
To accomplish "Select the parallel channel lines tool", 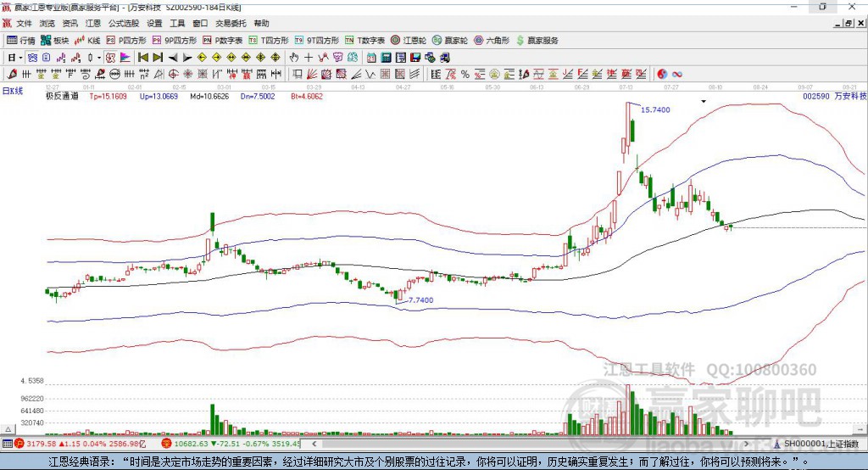I will click(415, 74).
